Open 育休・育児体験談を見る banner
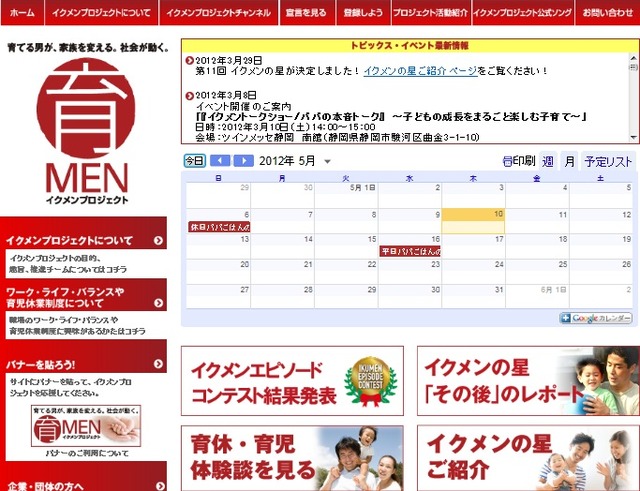Image resolution: width=640 pixels, height=491 pixels. click(x=292, y=458)
